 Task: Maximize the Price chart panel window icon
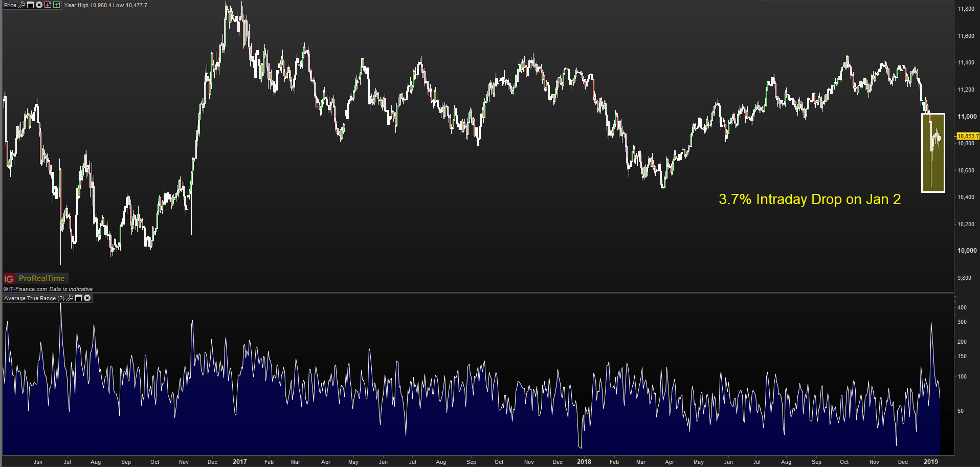pyautogui.click(x=30, y=5)
